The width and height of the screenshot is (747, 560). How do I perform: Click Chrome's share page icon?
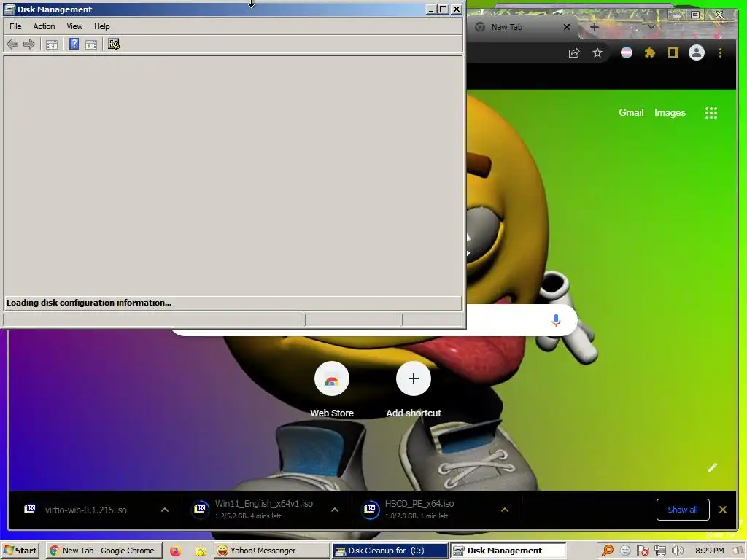tap(574, 52)
